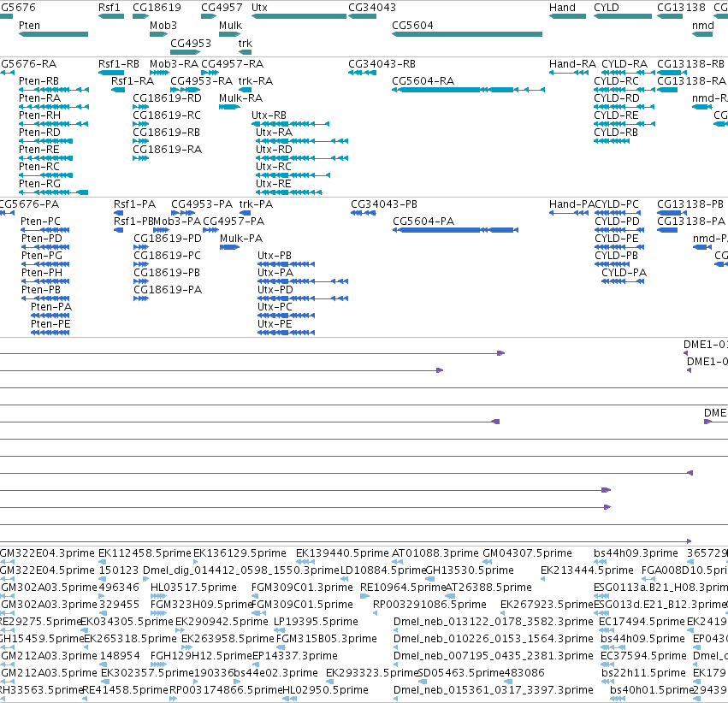Viewport: 728px width, 703px height.
Task: Click the EK112458.5prime EST label
Action: tap(145, 553)
